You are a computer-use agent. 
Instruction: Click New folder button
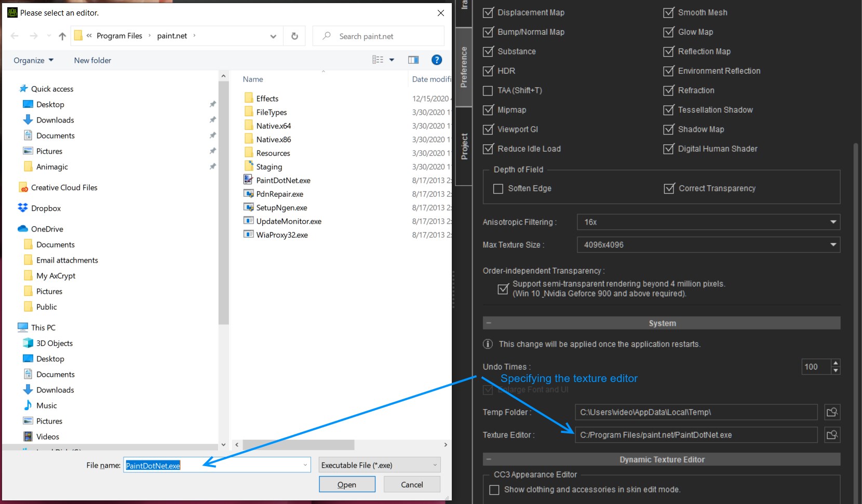point(92,60)
